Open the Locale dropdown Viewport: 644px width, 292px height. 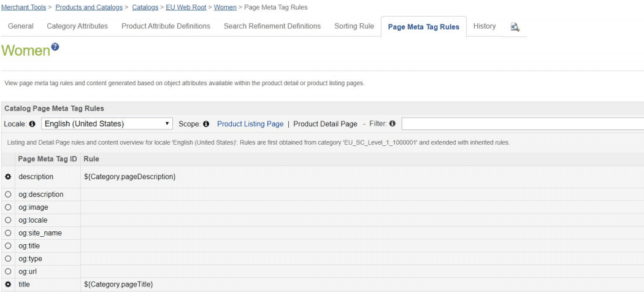pyautogui.click(x=107, y=124)
